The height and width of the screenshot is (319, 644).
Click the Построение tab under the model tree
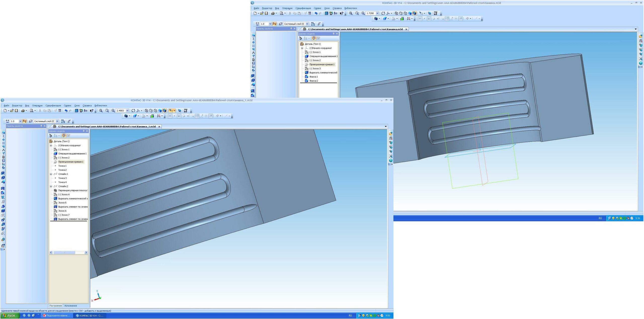(56, 306)
